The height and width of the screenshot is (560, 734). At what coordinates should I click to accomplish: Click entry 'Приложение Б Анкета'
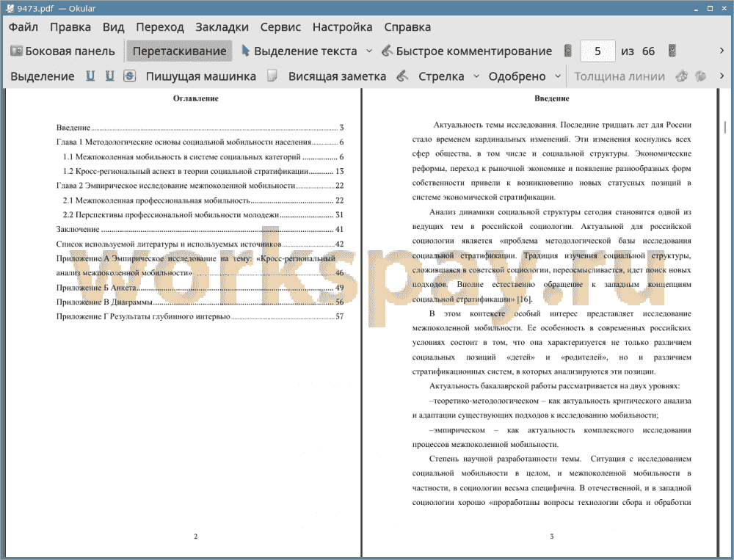click(x=200, y=288)
